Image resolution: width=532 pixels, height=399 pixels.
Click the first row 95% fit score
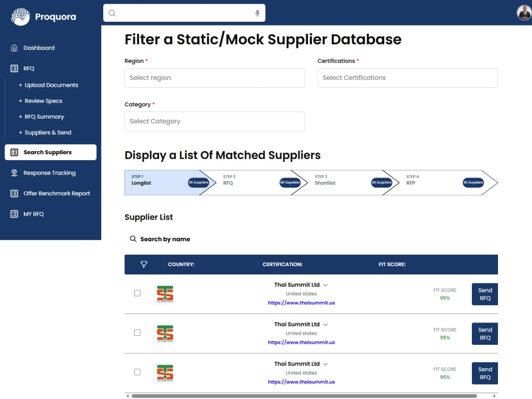click(445, 298)
